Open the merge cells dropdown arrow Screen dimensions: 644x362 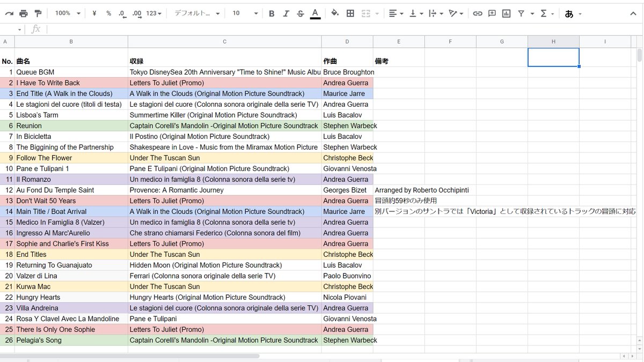pos(377,13)
